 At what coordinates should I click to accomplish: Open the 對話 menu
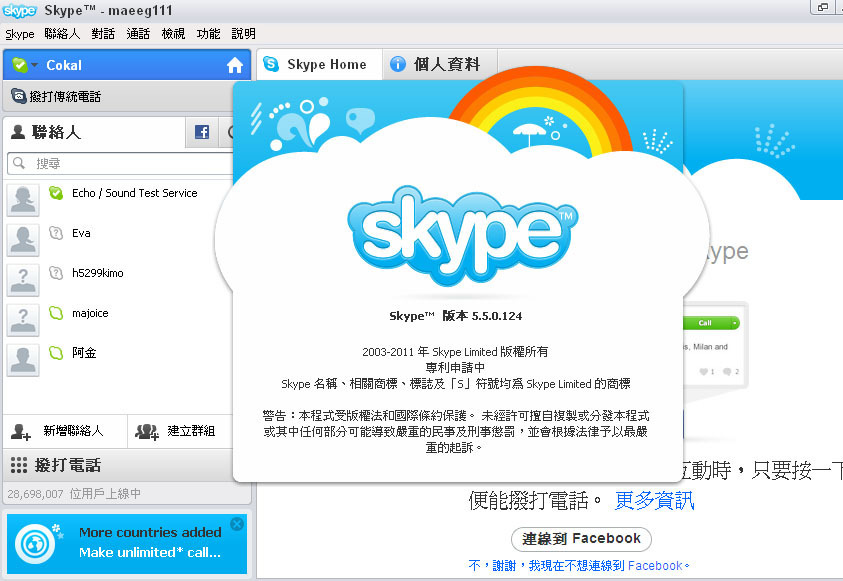tap(103, 34)
